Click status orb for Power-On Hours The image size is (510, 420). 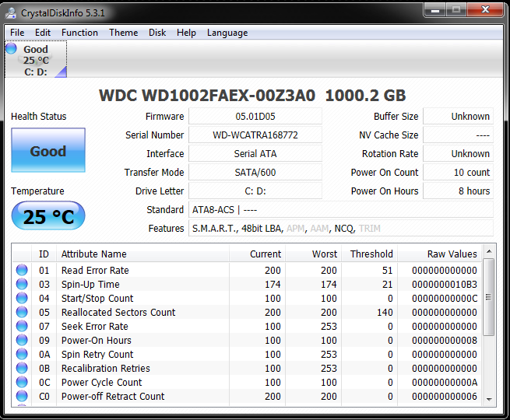tap(22, 340)
